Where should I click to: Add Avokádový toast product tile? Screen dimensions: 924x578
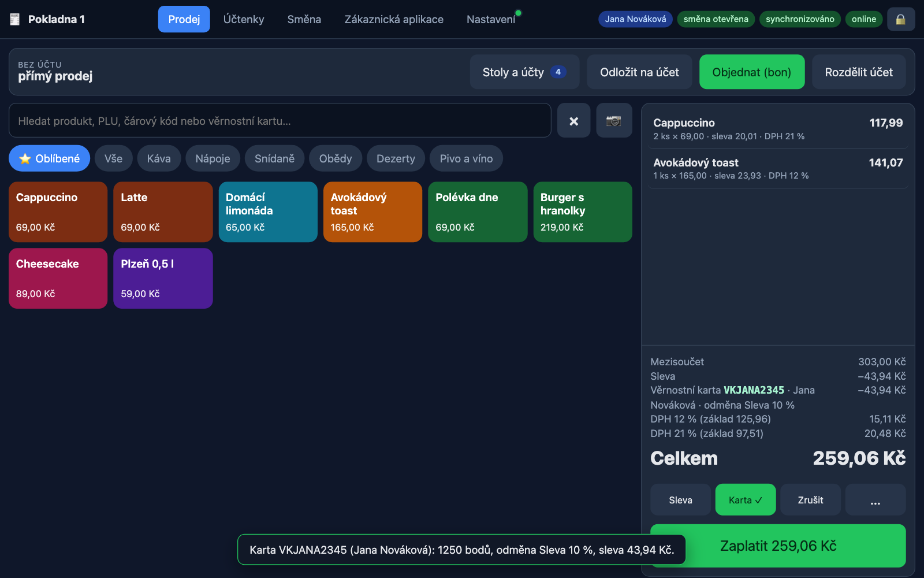tap(373, 212)
